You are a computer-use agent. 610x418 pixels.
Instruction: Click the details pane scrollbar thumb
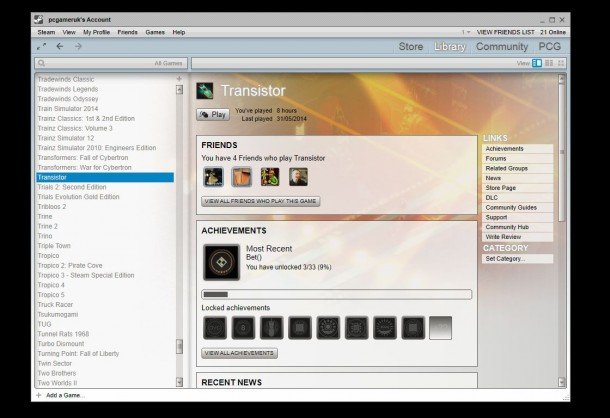pyautogui.click(x=561, y=154)
